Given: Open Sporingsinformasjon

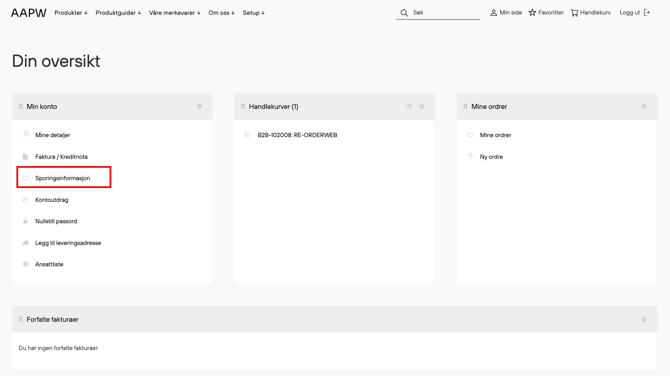Looking at the screenshot, I should [62, 178].
